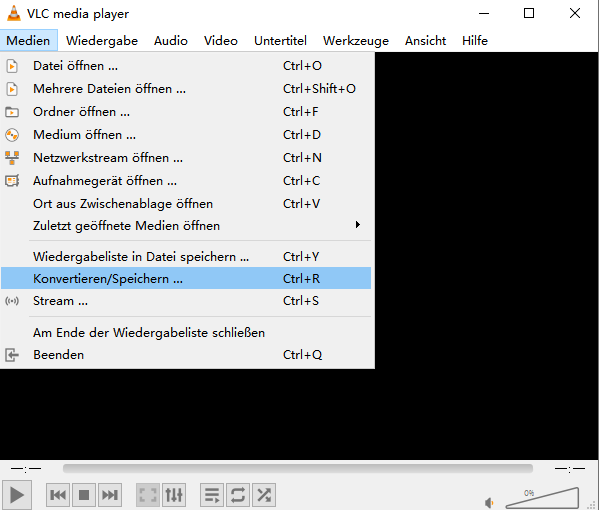Screen dimensions: 599x510
Task: Toggle Am Ende der Wiedergabeliste schließen
Action: pyautogui.click(x=186, y=333)
